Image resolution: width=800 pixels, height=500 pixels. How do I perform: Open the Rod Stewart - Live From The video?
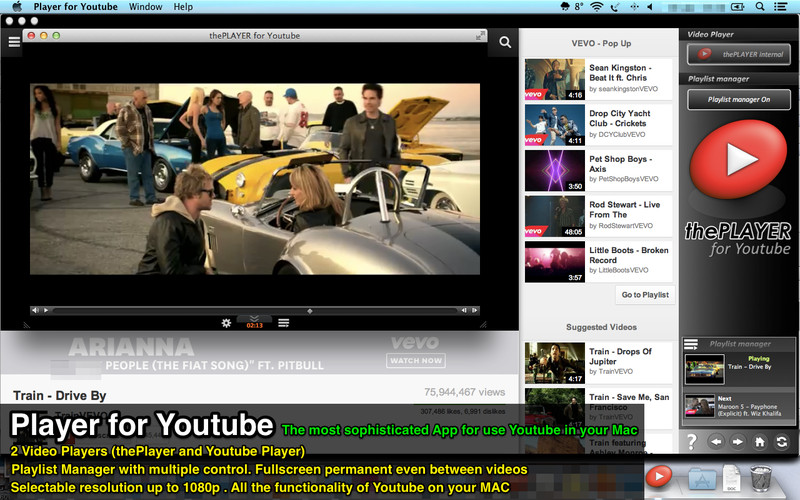[x=598, y=216]
